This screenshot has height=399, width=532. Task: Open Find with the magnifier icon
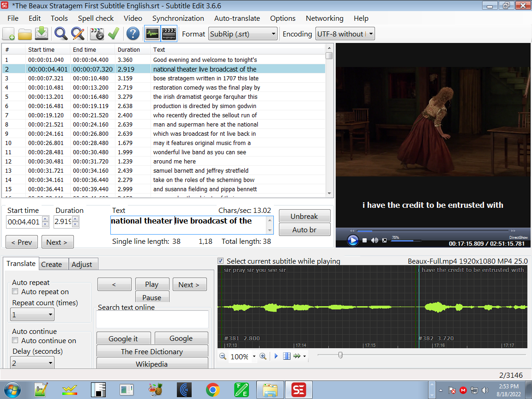(61, 34)
